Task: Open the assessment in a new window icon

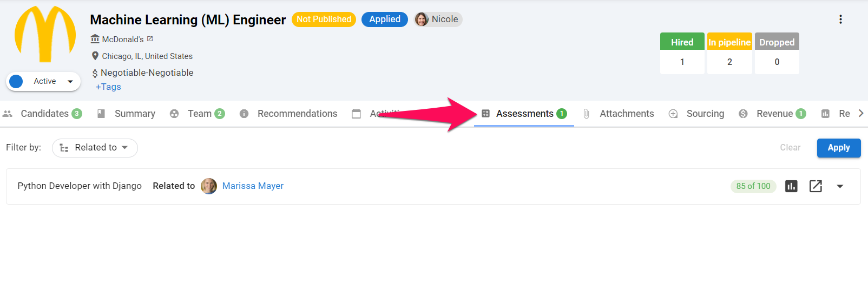Action: (x=816, y=186)
